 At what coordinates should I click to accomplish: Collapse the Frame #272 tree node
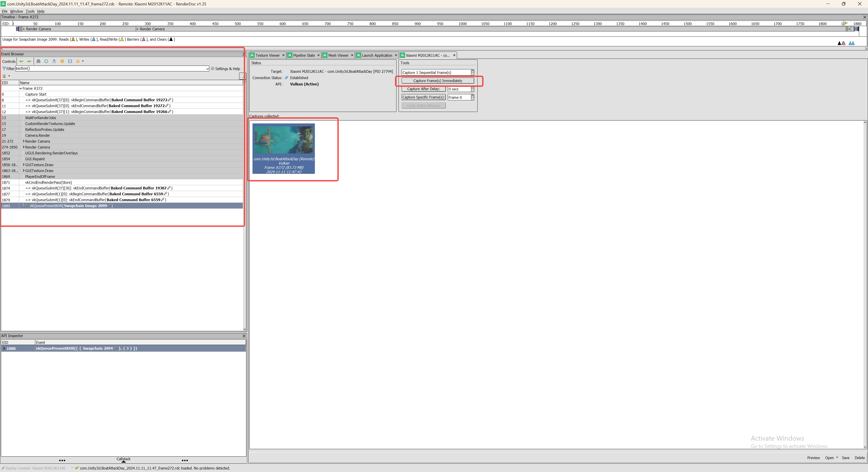click(x=21, y=89)
